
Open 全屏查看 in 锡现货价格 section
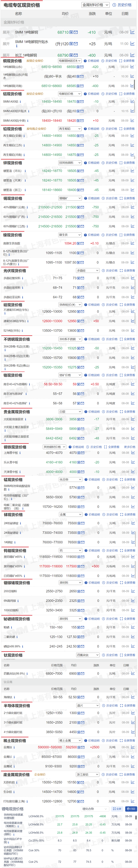pos(127,198)
